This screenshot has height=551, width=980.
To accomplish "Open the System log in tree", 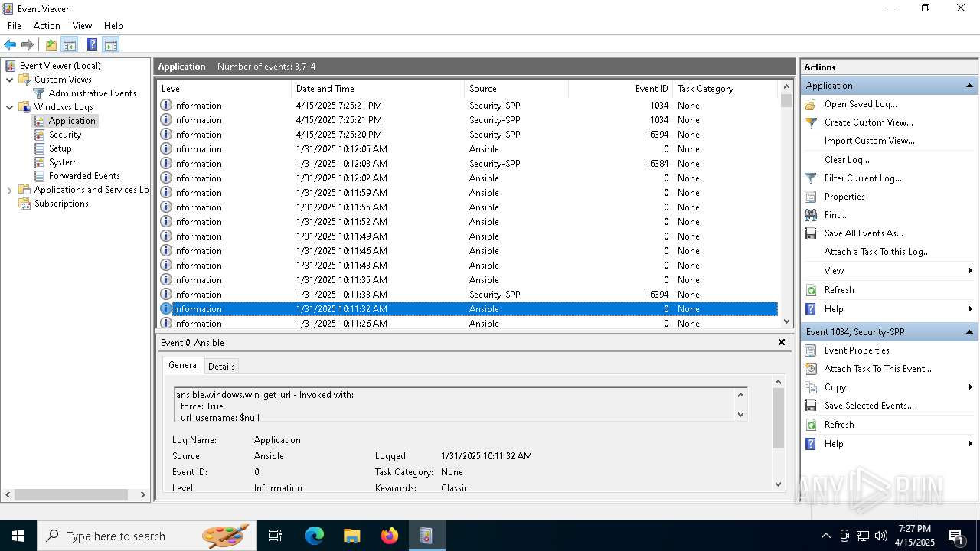I will (x=63, y=162).
